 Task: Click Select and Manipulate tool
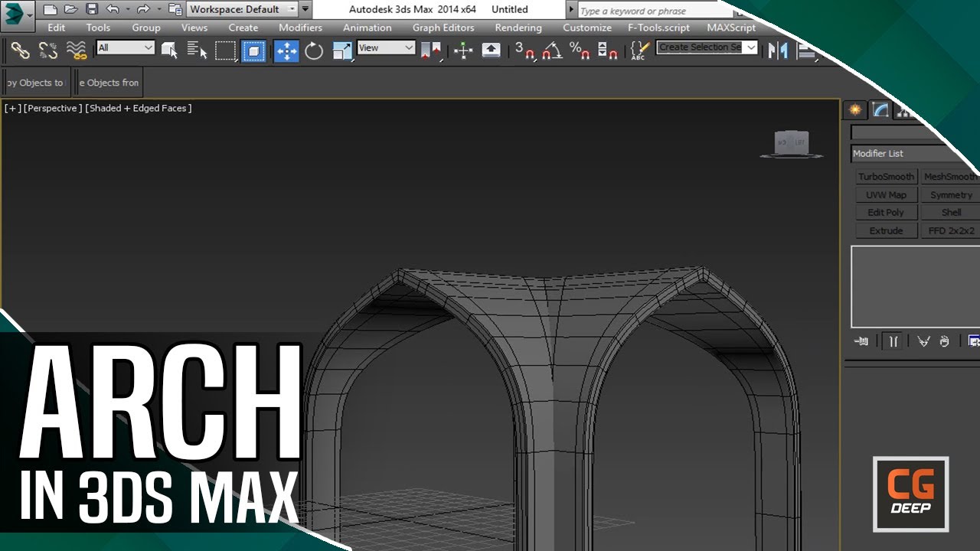(x=463, y=51)
